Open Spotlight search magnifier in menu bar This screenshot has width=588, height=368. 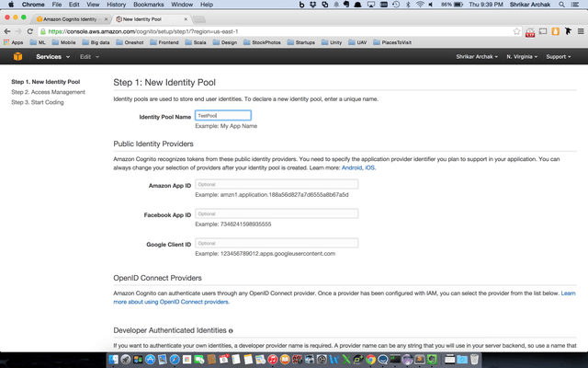561,5
